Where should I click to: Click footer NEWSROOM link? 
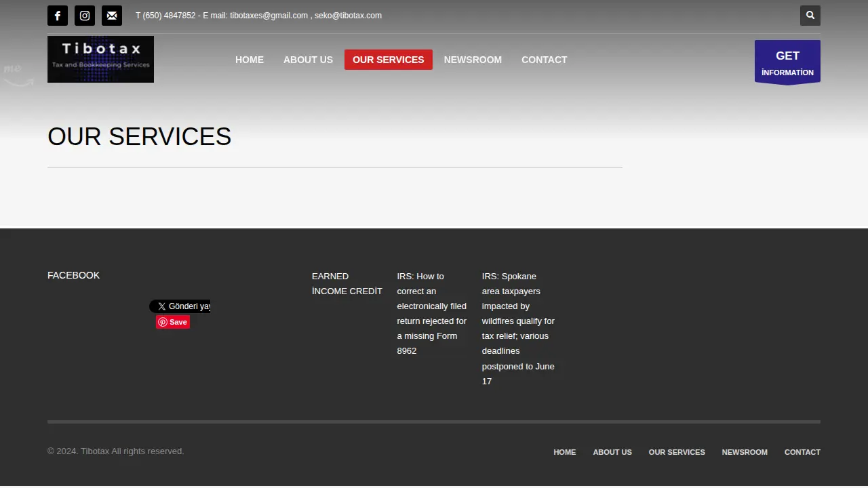tap(745, 452)
